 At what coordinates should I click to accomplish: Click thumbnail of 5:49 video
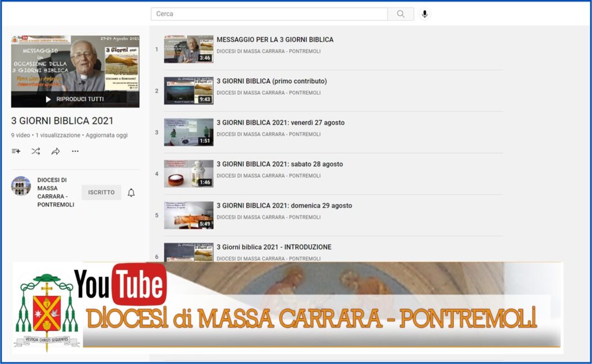coord(188,215)
